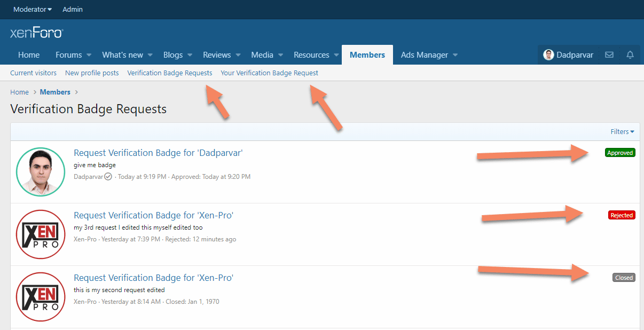Click Dadparvar's avatar in the first request
This screenshot has width=644, height=330.
(x=41, y=172)
